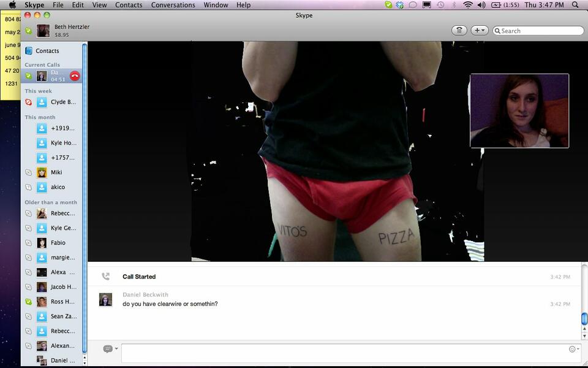Click Fabio's avatar picture
Viewport: 588px width, 368px height.
tap(42, 243)
